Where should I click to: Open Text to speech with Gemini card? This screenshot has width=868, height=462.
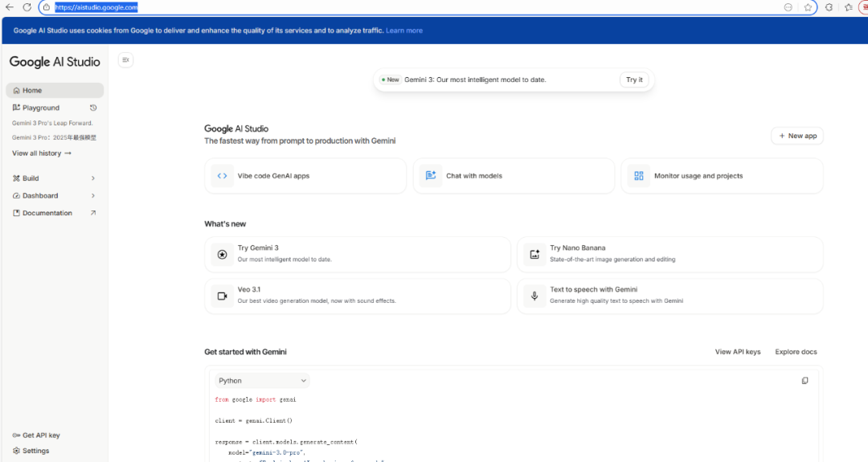(x=669, y=296)
